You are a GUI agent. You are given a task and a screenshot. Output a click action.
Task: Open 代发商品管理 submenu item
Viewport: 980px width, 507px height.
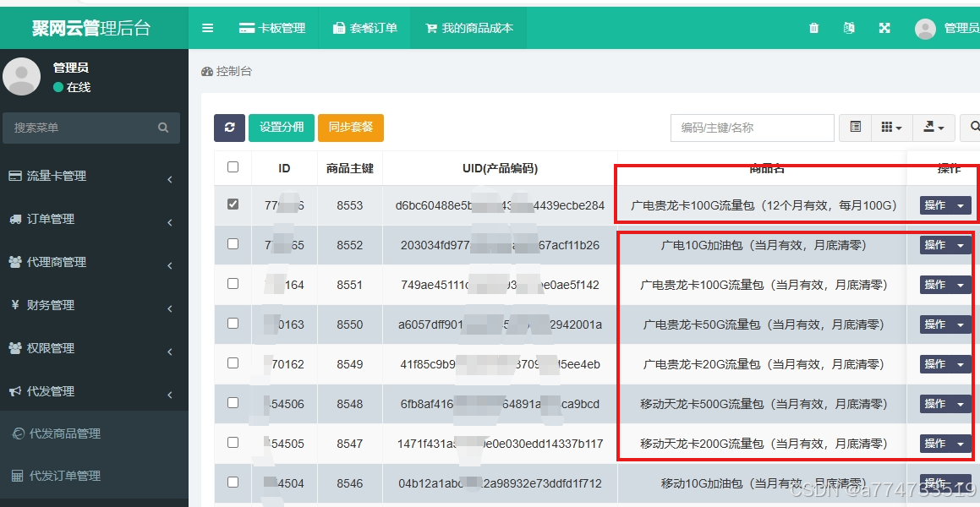click(x=94, y=433)
